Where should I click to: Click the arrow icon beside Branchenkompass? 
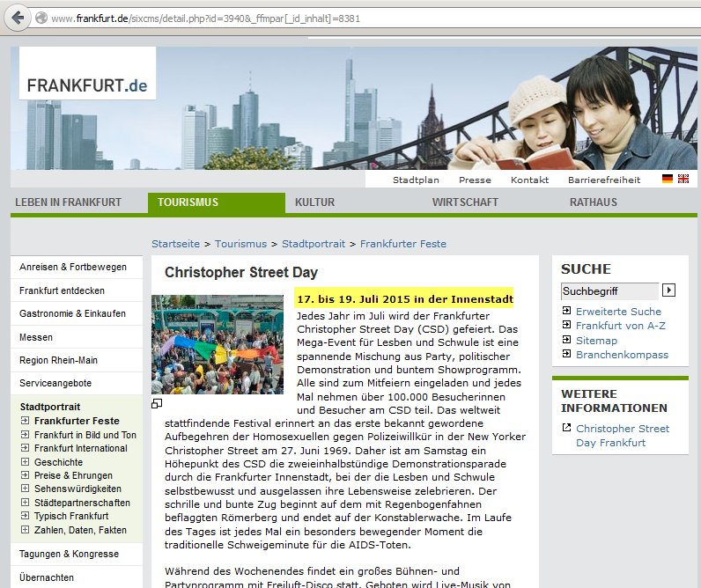click(565, 355)
